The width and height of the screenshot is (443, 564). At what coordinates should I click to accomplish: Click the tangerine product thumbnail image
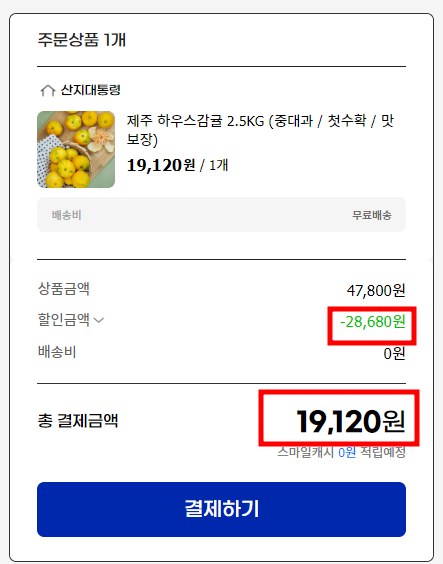click(x=76, y=149)
